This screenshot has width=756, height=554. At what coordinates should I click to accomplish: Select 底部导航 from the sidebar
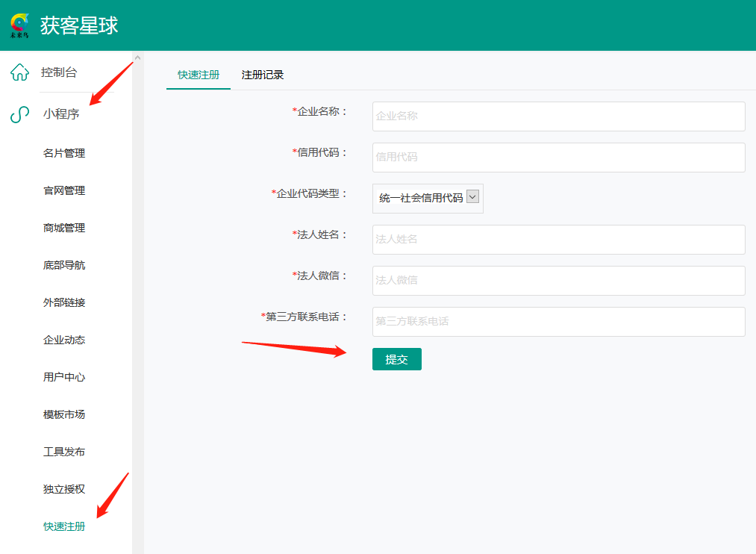[x=64, y=265]
